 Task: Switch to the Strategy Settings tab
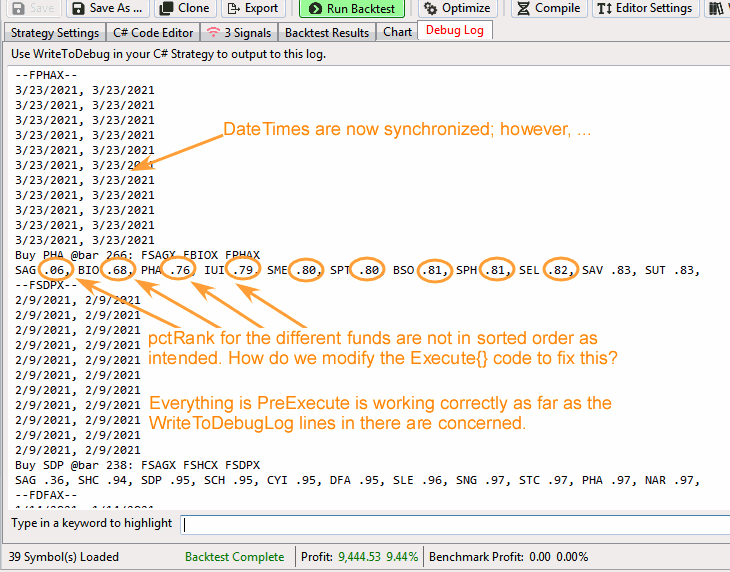pos(55,32)
